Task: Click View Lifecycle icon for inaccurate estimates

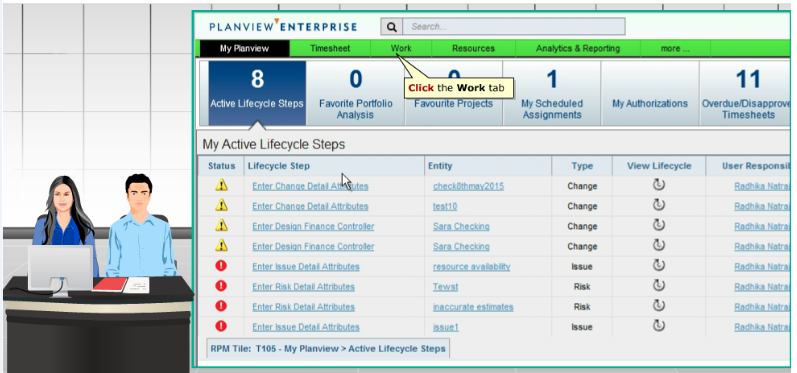Action: 659,305
